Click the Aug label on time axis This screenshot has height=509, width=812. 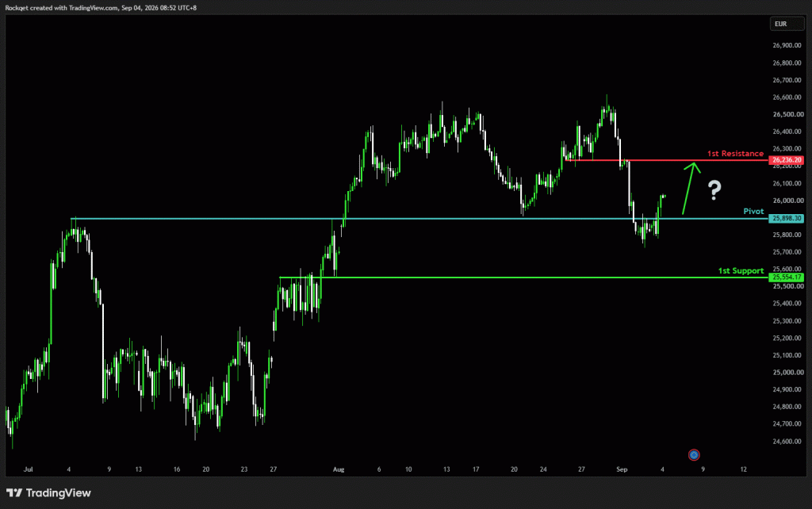tap(338, 469)
